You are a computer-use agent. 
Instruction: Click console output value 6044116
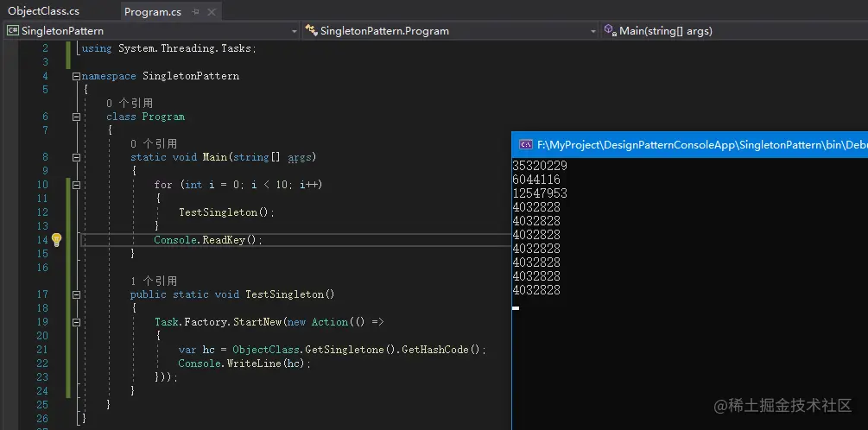pos(536,180)
